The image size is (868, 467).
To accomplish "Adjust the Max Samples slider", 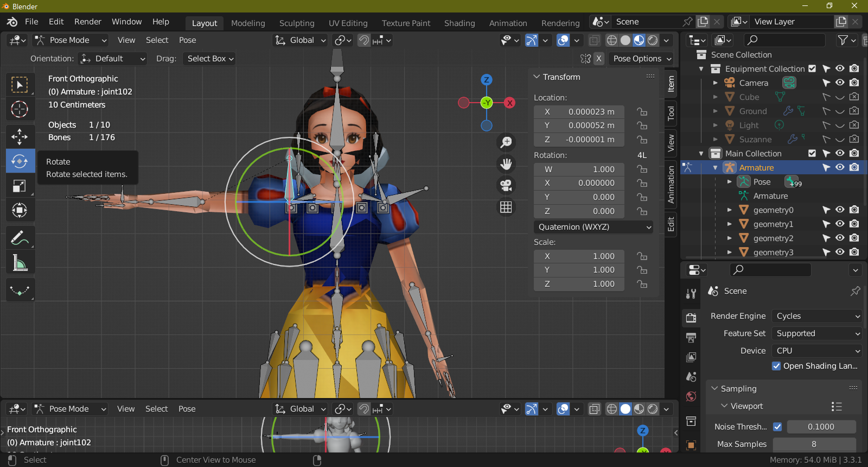I will (x=814, y=444).
